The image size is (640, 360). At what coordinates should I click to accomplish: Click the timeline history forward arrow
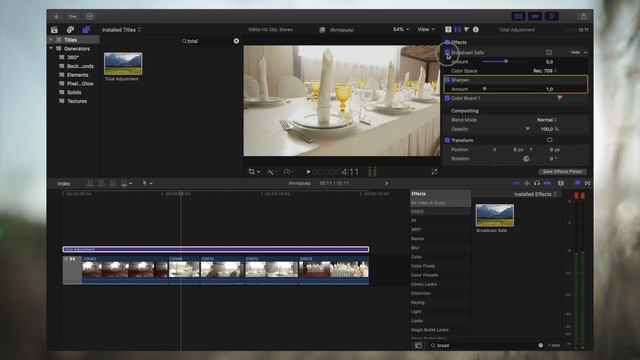pyautogui.click(x=387, y=183)
